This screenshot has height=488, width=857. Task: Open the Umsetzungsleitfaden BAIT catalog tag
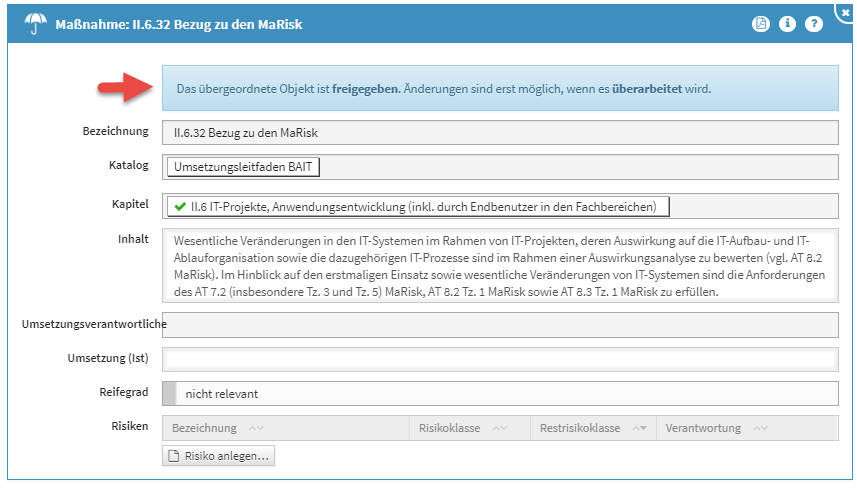[x=243, y=167]
